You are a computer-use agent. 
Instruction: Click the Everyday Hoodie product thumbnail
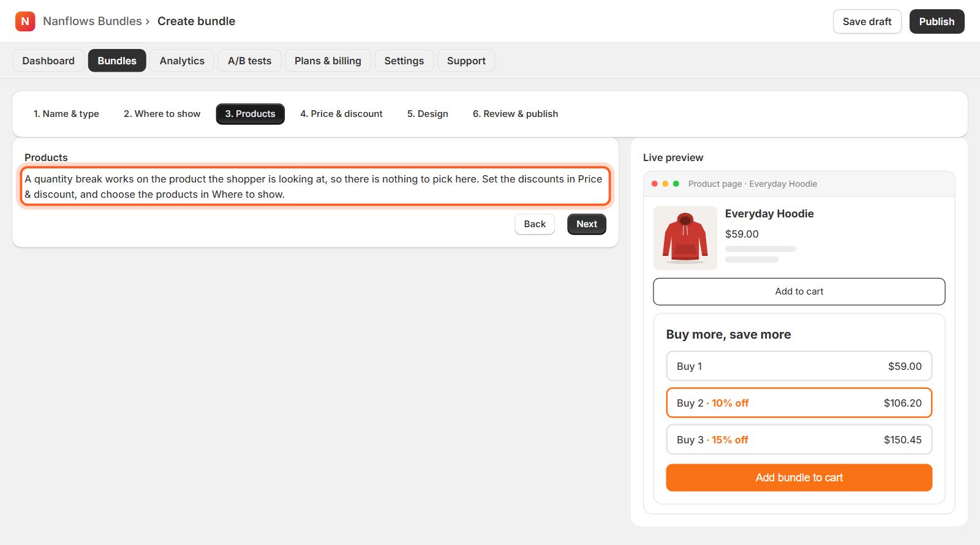[685, 238]
